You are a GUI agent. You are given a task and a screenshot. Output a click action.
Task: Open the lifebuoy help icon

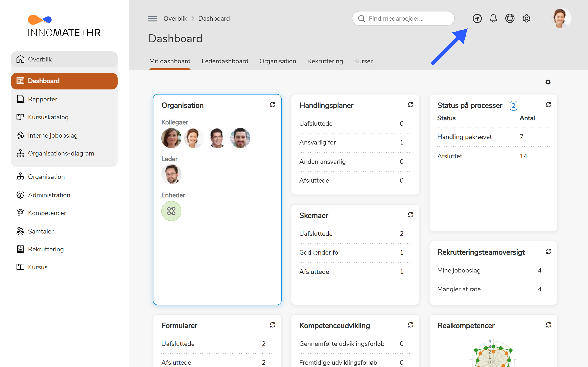point(510,18)
